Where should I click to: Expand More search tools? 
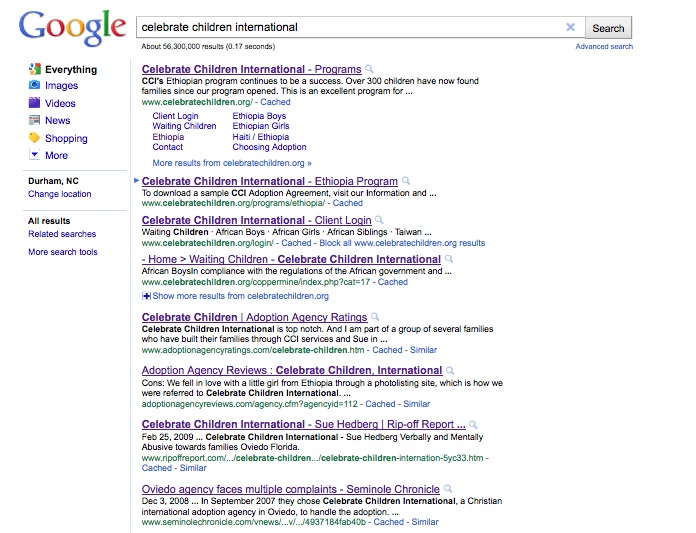(x=63, y=252)
